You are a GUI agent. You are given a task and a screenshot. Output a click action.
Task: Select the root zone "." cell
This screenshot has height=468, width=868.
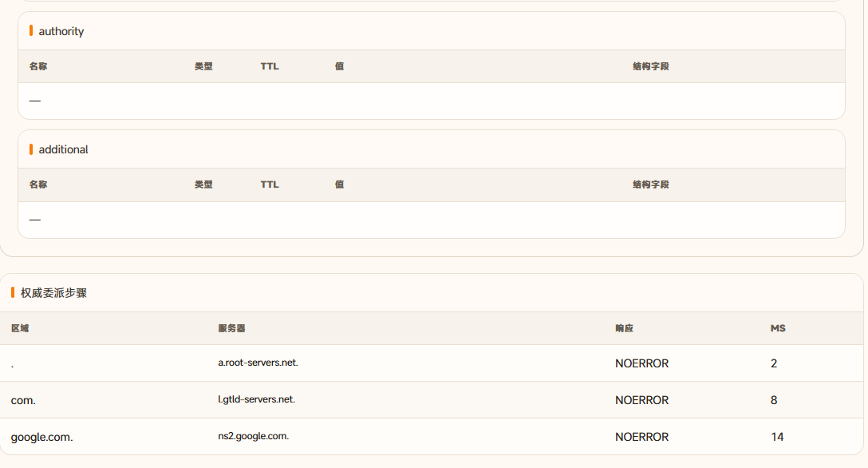tap(12, 366)
